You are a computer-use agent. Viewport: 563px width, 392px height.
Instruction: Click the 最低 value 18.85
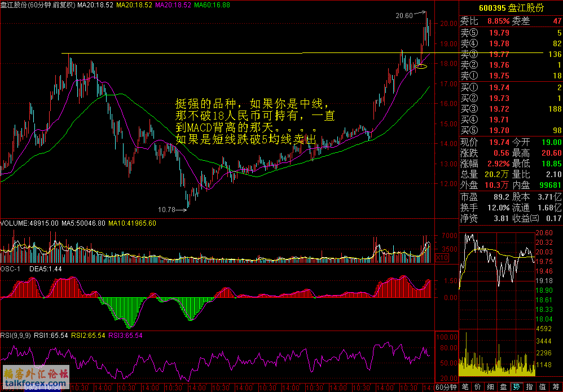pos(552,164)
